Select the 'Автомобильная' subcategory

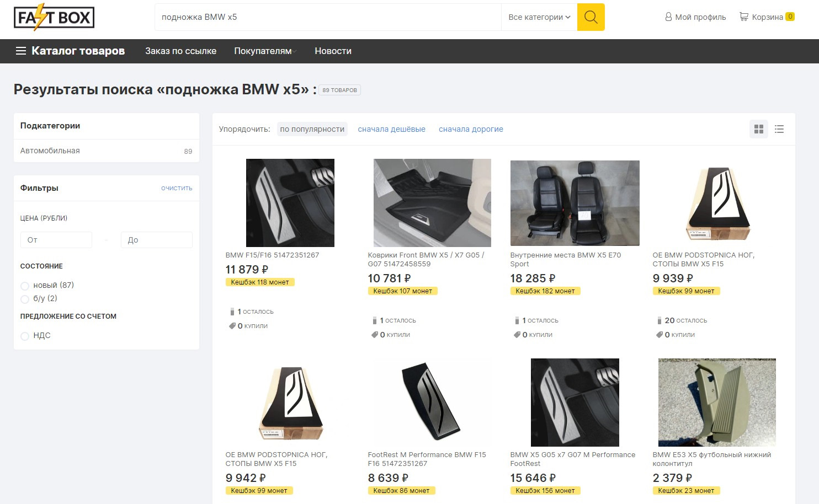(50, 151)
